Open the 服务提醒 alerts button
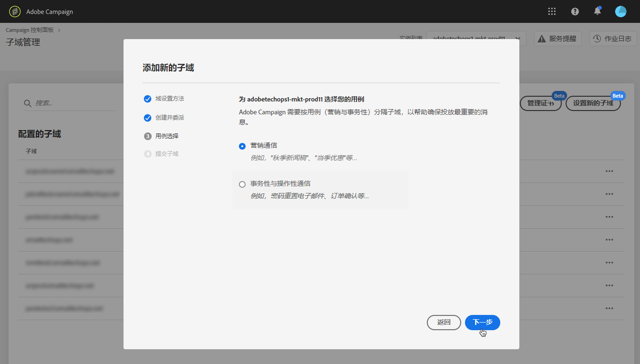Screen dimensions: 640x364 coord(557,39)
